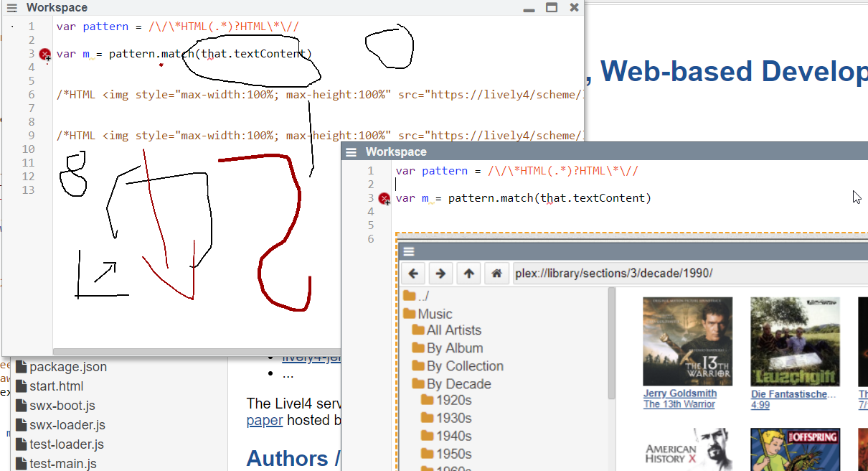868x471 pixels.
Task: Open the 13th Warrior album cover
Action: pyautogui.click(x=687, y=341)
